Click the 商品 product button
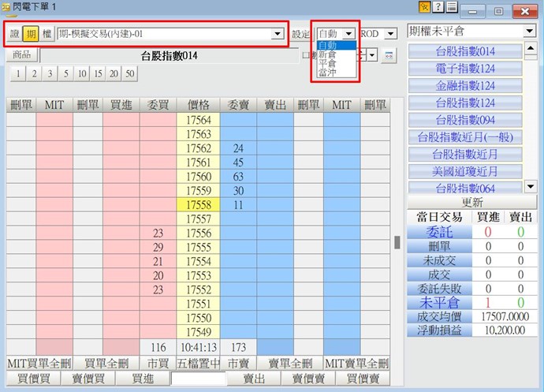This screenshot has height=392, width=544. click(x=22, y=56)
